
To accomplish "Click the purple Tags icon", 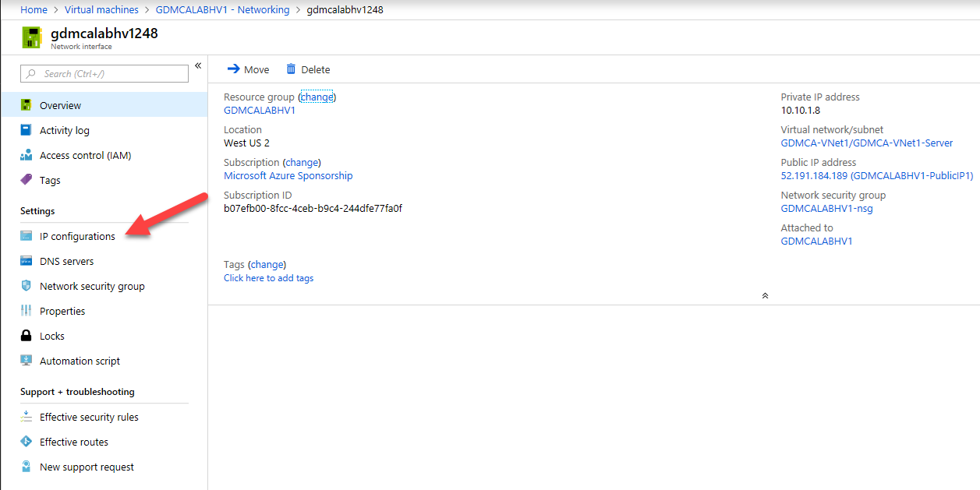I will pos(27,180).
